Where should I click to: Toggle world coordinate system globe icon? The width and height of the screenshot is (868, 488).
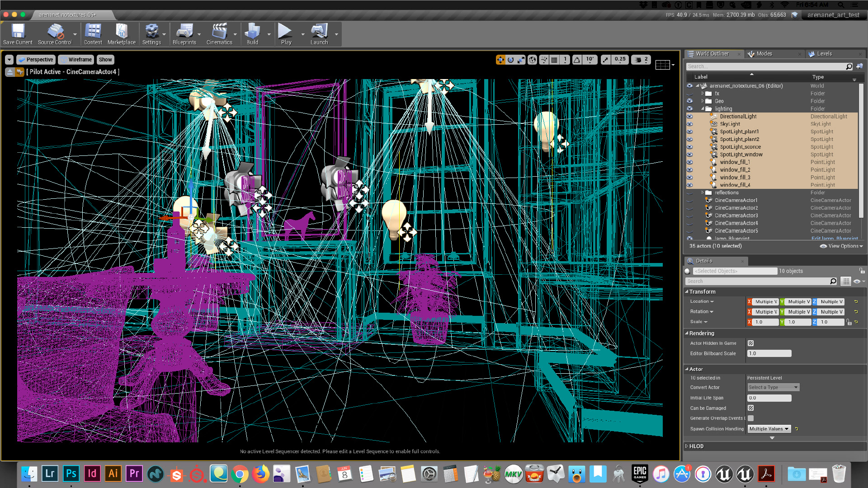point(533,60)
